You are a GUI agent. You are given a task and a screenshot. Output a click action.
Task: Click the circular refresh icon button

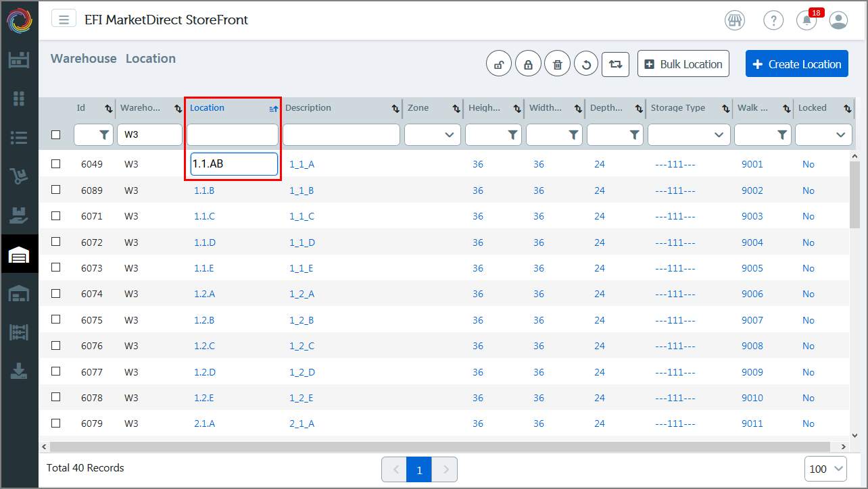tap(586, 64)
